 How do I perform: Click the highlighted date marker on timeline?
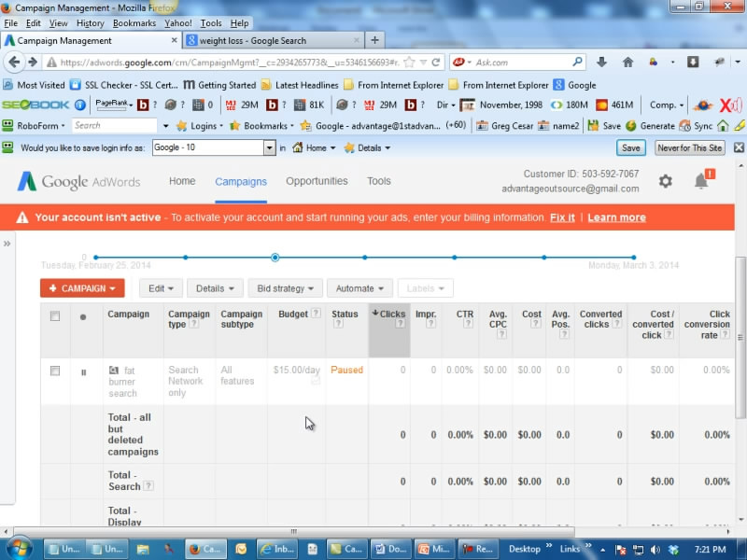275,257
